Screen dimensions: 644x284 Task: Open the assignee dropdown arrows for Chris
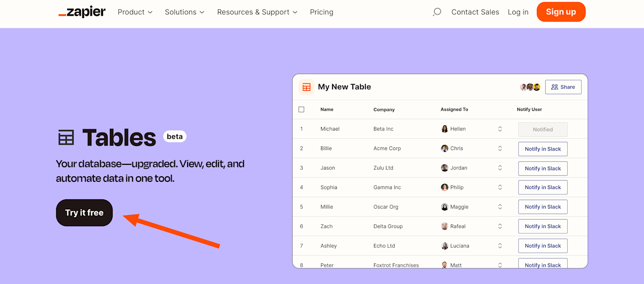pyautogui.click(x=500, y=148)
